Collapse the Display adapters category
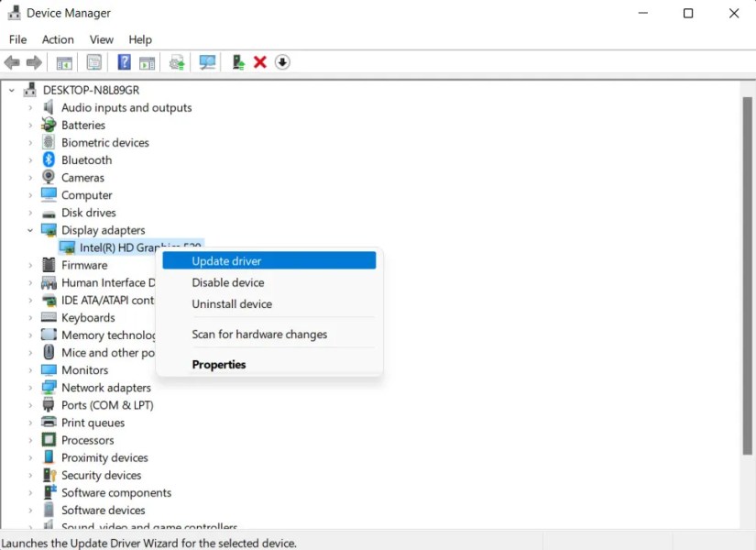756x550 pixels. coord(30,230)
